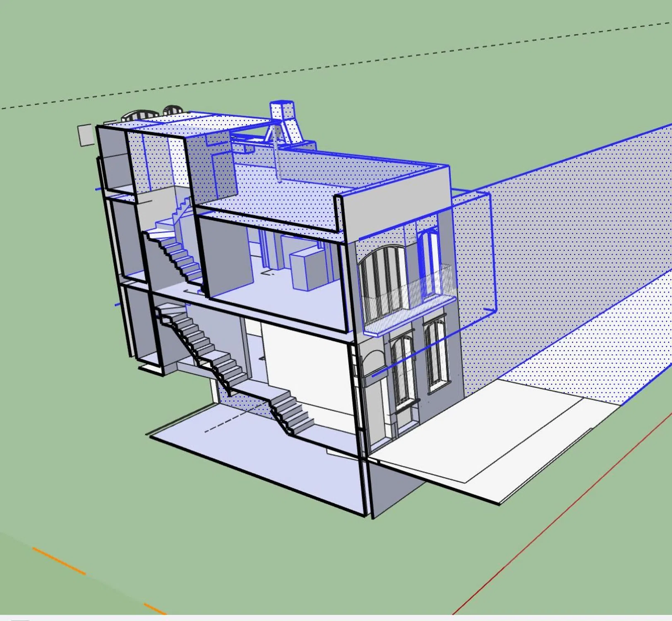The height and width of the screenshot is (621, 672).
Task: Select the black dashed line near the top
Action: coord(331,66)
